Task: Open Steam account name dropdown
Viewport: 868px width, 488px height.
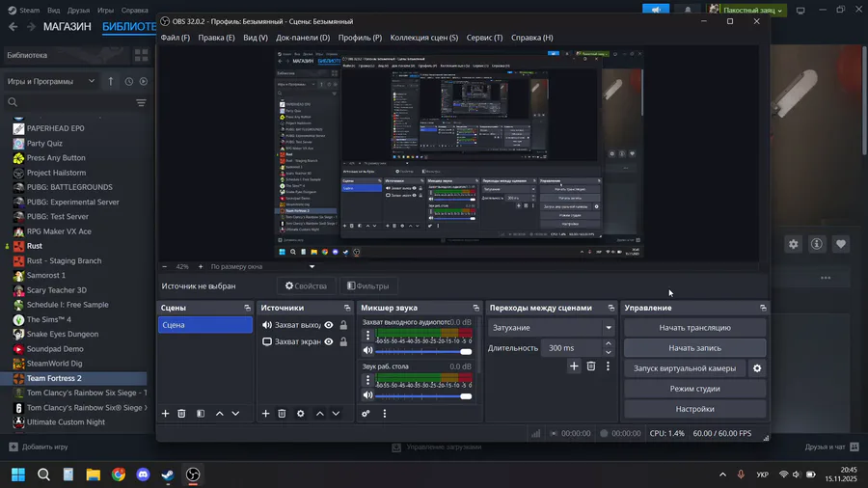Action: [751, 10]
